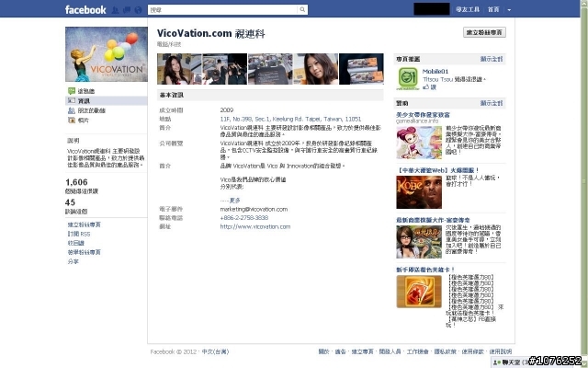Screen dimensions: 588x368
Task: Click the 建立粉絲專頁 link in the left sidebar
Action: [84, 224]
